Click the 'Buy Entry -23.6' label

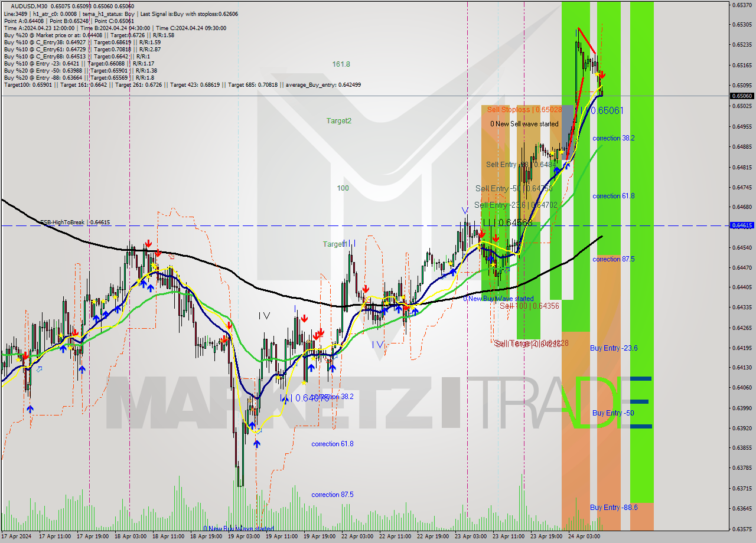coord(614,348)
